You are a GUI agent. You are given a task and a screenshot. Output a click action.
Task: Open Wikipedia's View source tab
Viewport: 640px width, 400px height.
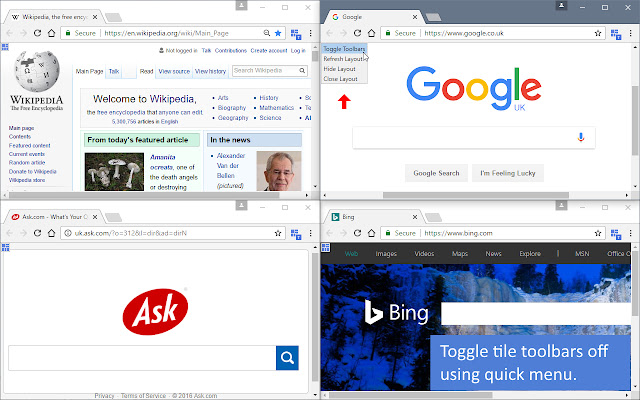tap(174, 71)
